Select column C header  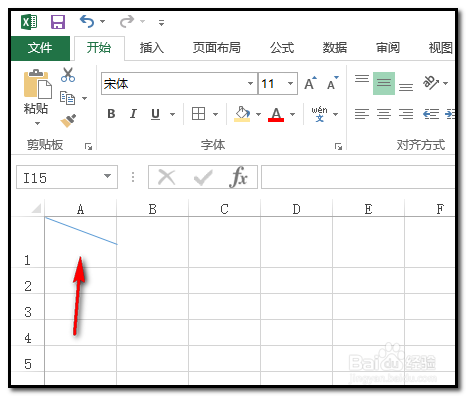pyautogui.click(x=224, y=209)
